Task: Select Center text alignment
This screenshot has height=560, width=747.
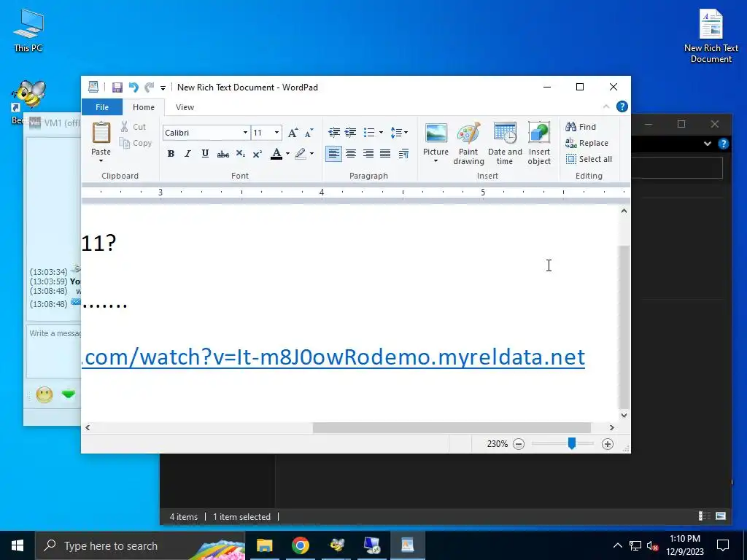Action: pyautogui.click(x=351, y=153)
